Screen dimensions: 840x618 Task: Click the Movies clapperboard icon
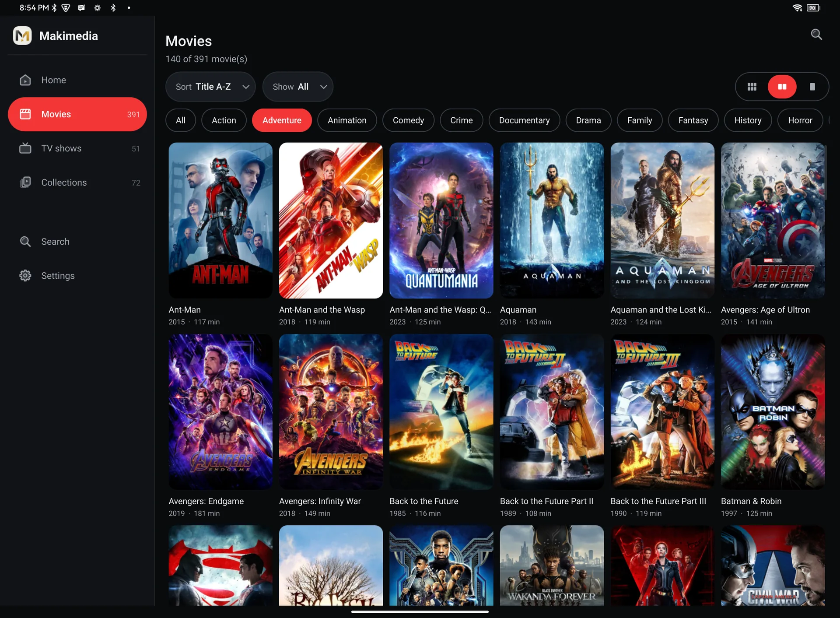click(x=25, y=114)
